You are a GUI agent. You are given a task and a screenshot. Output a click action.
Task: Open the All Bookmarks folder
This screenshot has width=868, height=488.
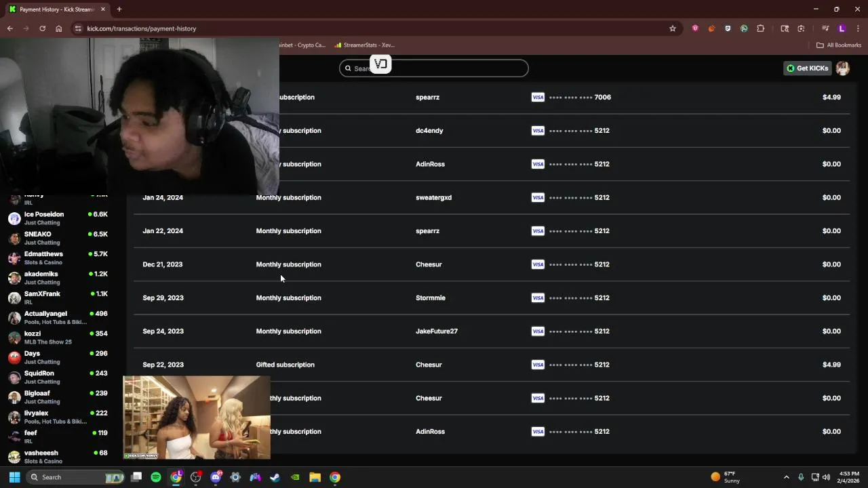[x=839, y=45]
